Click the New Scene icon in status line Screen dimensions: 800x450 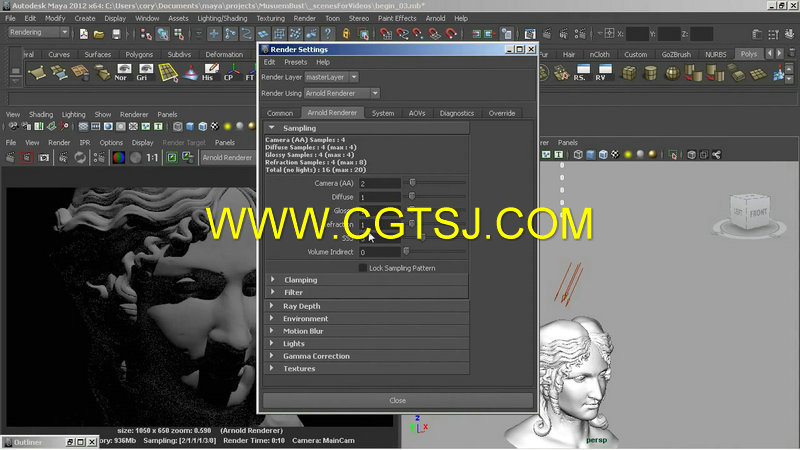(84, 34)
